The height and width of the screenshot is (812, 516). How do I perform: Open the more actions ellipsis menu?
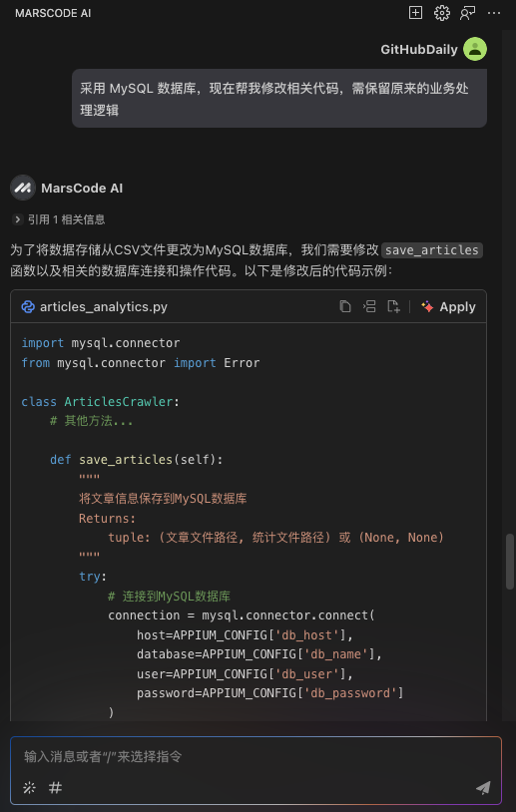[494, 13]
